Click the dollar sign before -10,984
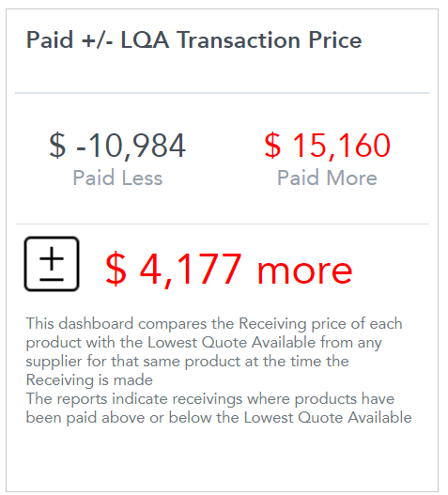This screenshot has width=448, height=495. click(x=57, y=146)
